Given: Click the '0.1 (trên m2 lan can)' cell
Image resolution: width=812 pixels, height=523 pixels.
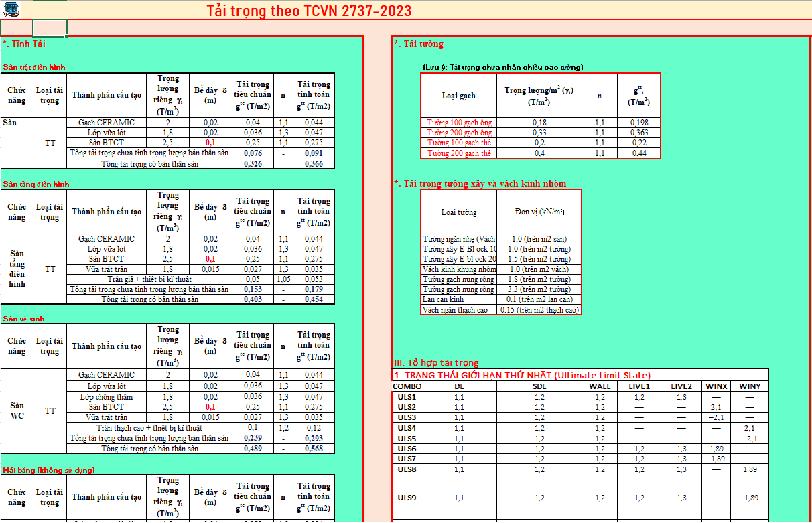Looking at the screenshot, I should [539, 299].
